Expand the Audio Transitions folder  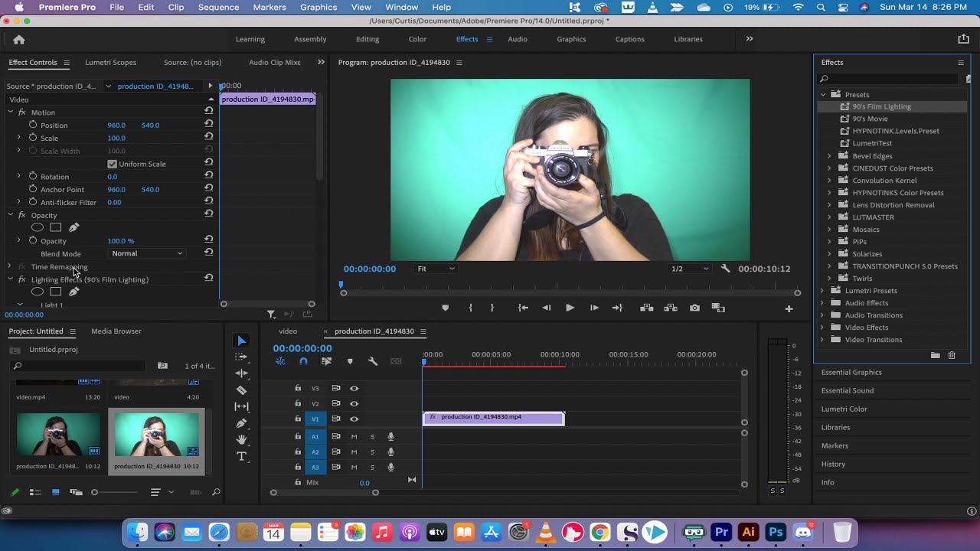[822, 315]
